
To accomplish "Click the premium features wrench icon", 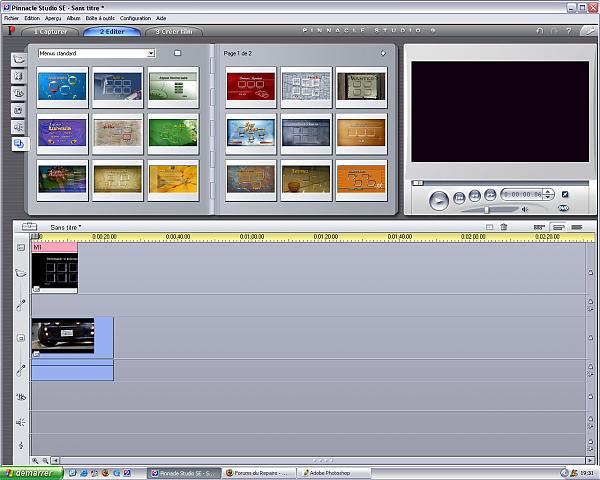I will tap(589, 31).
